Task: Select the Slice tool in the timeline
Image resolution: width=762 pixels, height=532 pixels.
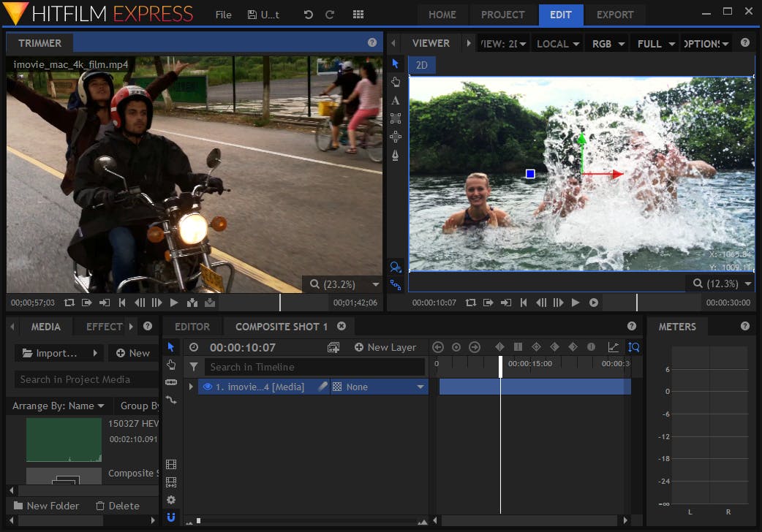Action: pos(171,382)
